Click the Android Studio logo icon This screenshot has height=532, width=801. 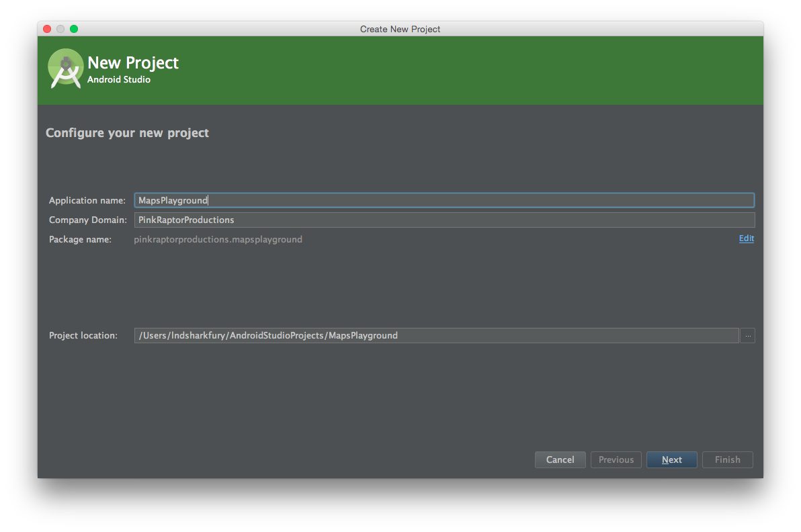(65, 69)
